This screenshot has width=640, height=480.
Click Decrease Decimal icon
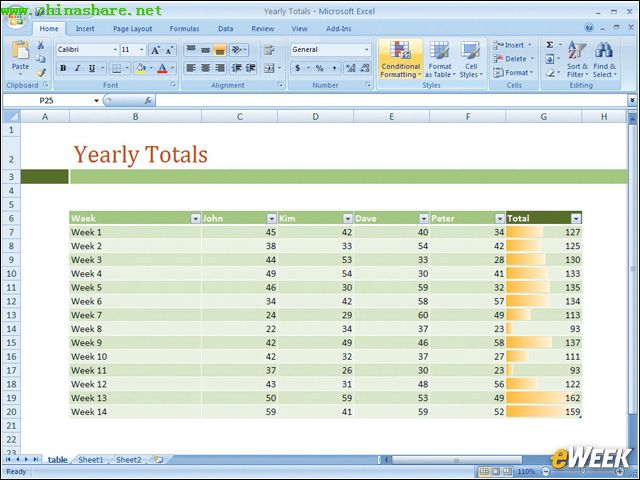(364, 68)
